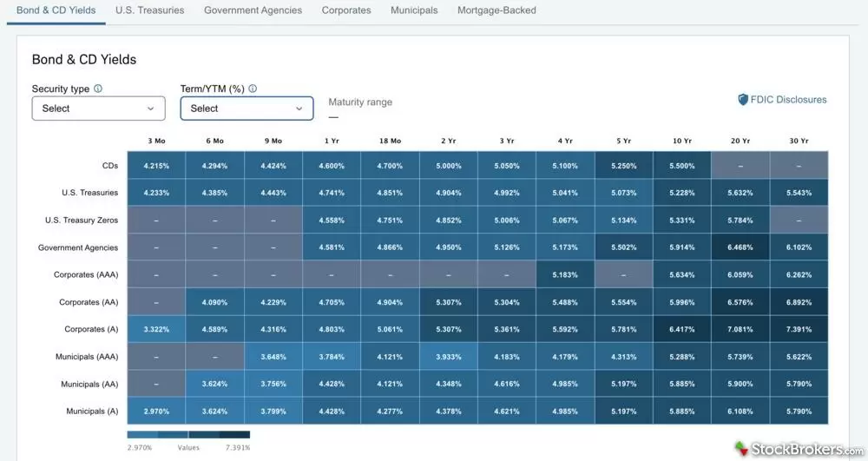The height and width of the screenshot is (461, 868).
Task: Click Municipals (AAA) 9 Mo 3.648% cell
Action: pos(273,357)
